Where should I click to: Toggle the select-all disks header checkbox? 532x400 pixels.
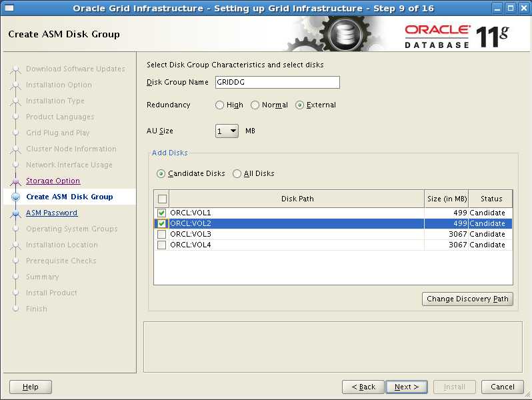(x=162, y=199)
